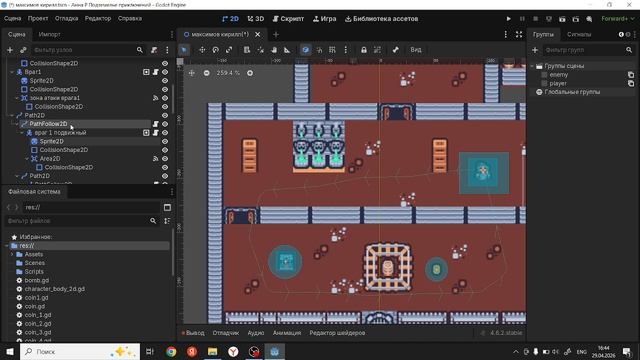
Task: Collapse the Area2D node
Action: click(27, 159)
